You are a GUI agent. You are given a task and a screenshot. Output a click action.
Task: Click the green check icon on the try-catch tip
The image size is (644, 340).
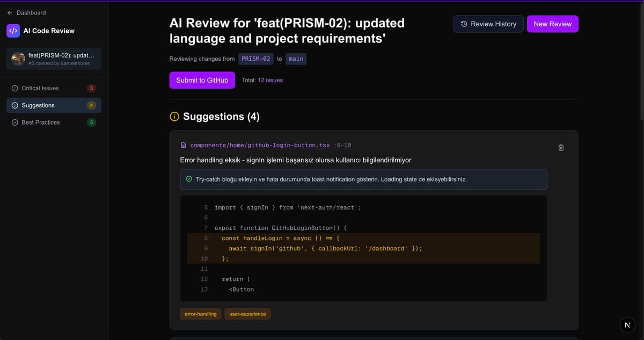(x=188, y=179)
